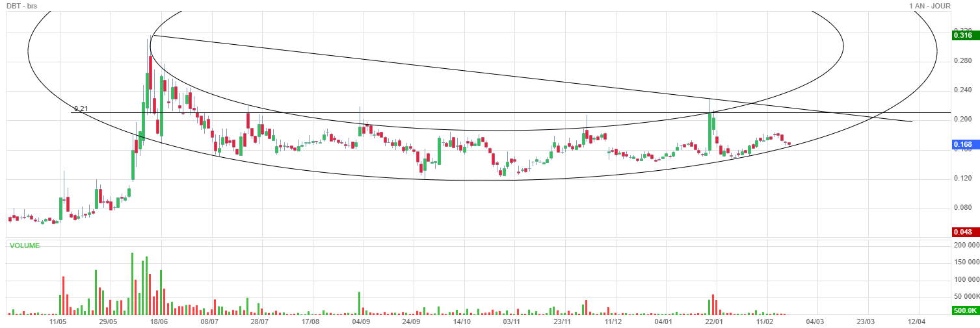This screenshot has width=980, height=328.
Task: Click the 50 000K volume axis value
Action: click(966, 297)
